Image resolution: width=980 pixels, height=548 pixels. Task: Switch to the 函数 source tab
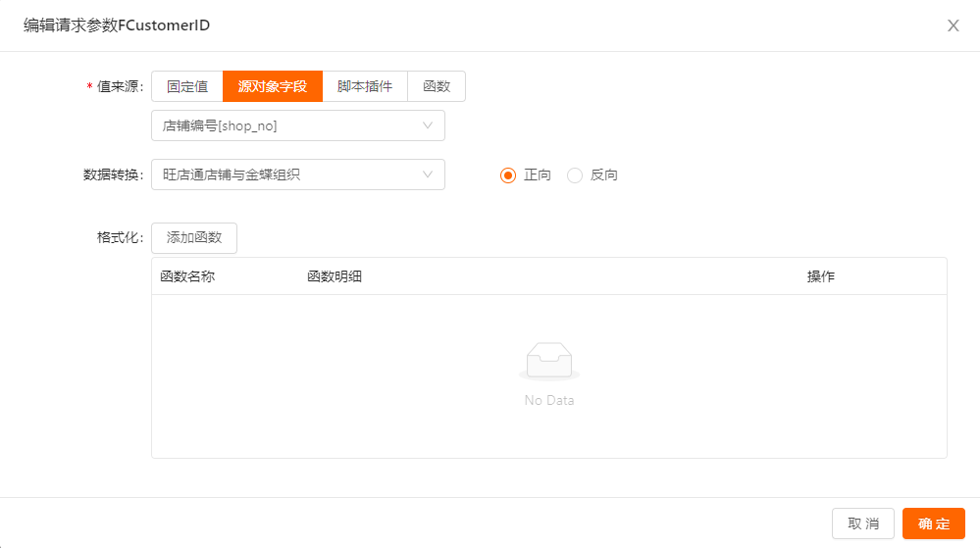pyautogui.click(x=437, y=86)
